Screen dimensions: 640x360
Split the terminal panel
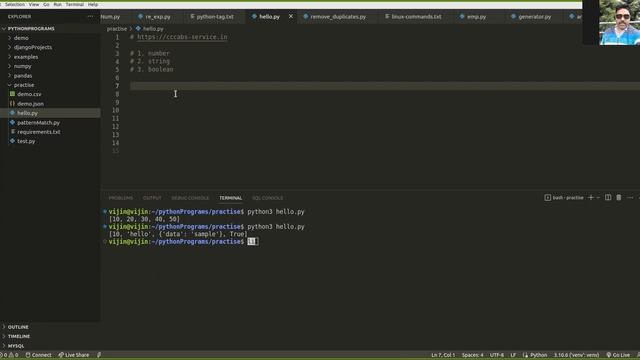[608, 198]
